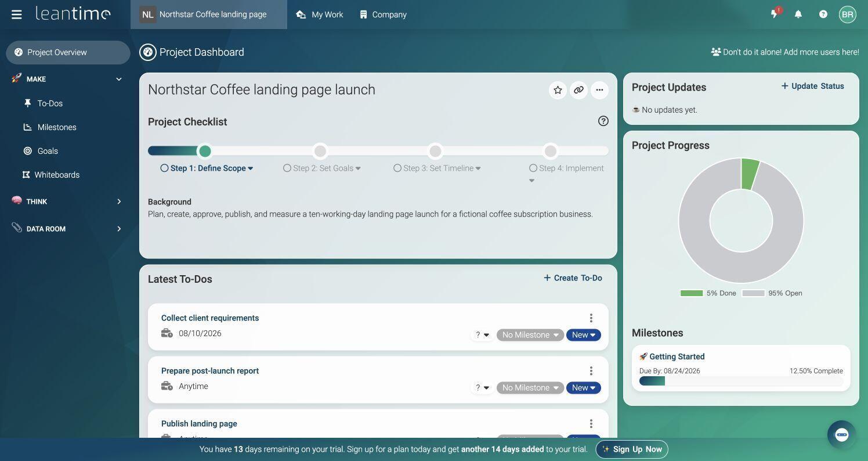Open the hamburger menu icon

pyautogui.click(x=16, y=15)
